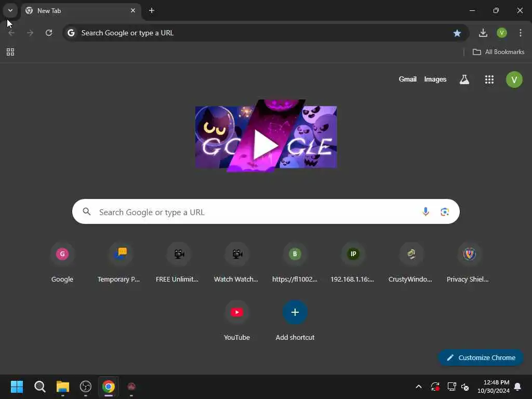Toggle the bookmark star for this page
The image size is (532, 399).
pos(457,33)
